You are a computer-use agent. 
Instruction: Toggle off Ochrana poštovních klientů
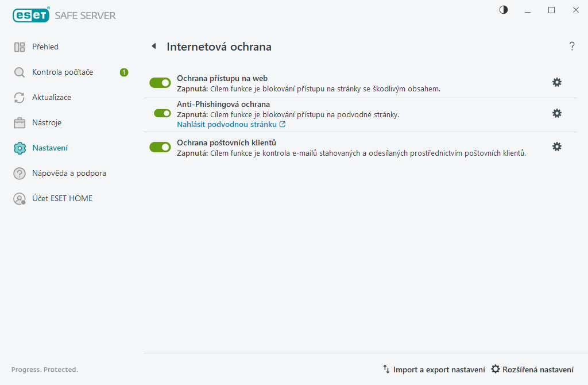(x=160, y=147)
